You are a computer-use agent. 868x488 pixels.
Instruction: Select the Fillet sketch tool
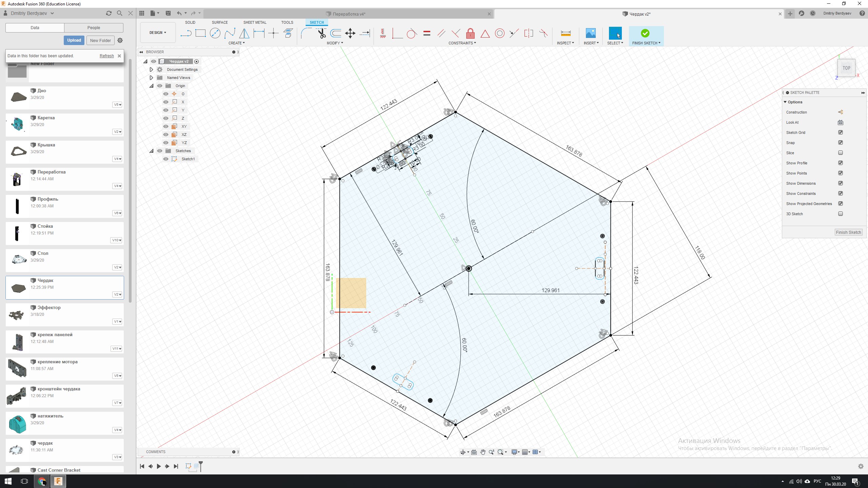pos(306,33)
